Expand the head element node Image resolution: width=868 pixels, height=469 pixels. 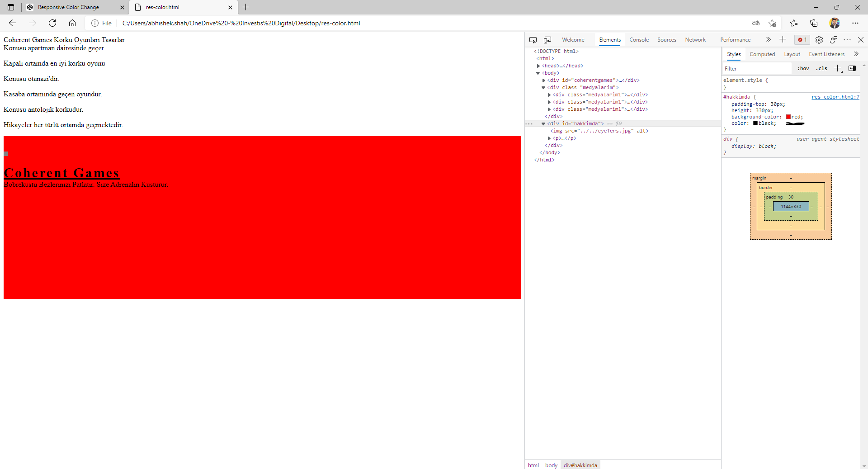(538, 66)
